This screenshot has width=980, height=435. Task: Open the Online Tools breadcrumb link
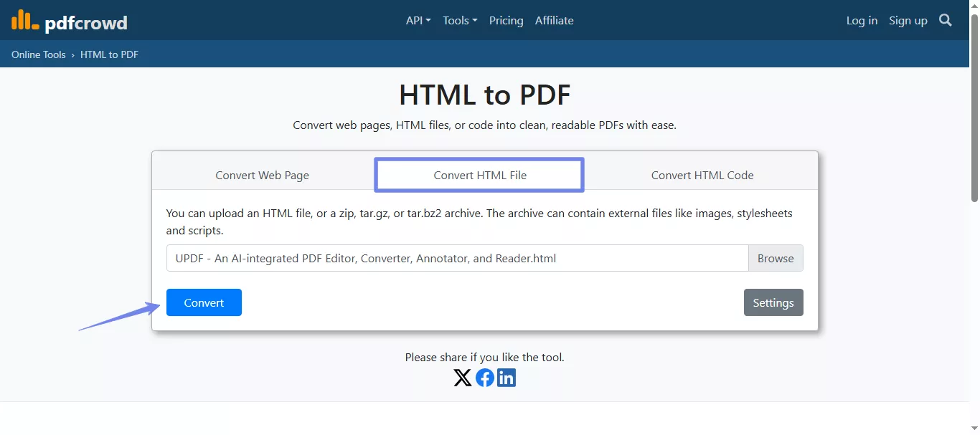coord(38,54)
